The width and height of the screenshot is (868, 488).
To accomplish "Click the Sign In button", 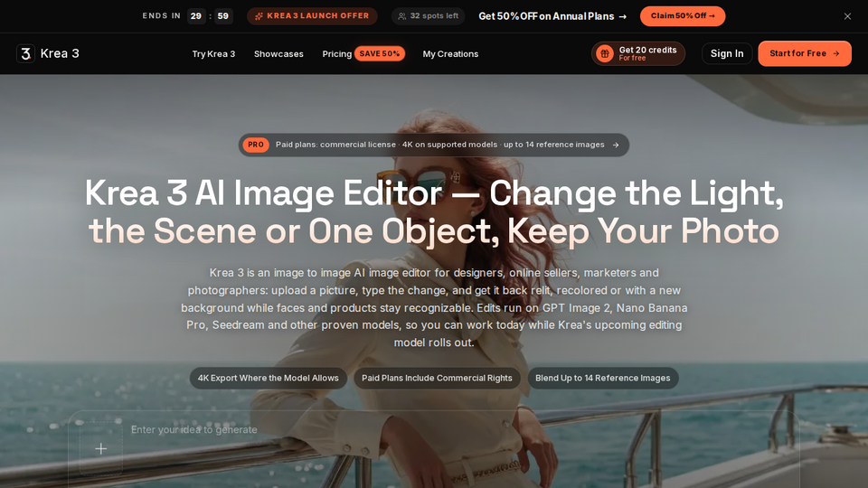I will (727, 53).
